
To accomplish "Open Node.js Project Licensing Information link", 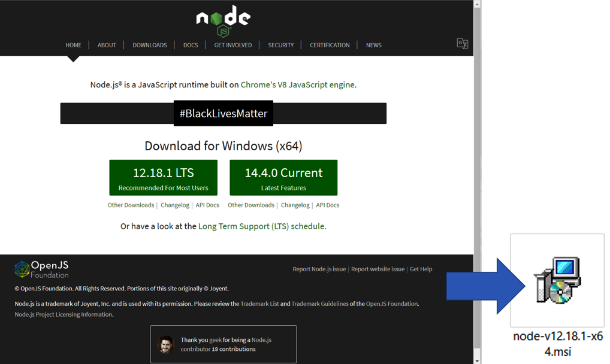I will point(64,314).
